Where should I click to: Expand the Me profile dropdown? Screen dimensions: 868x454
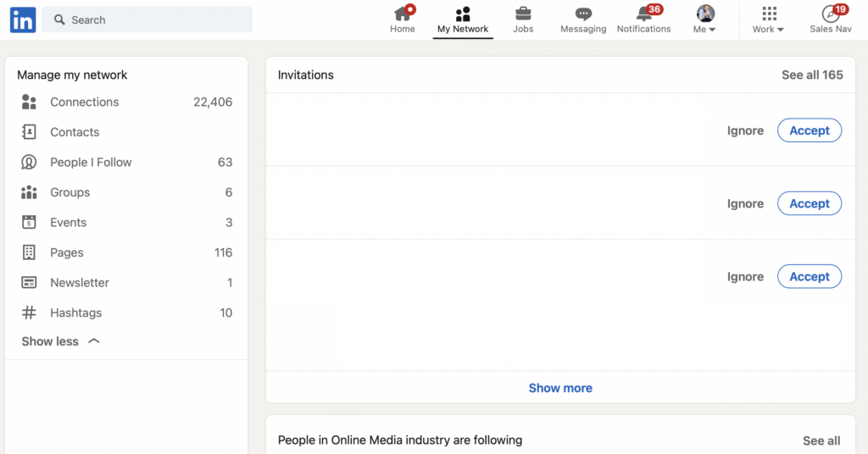(x=705, y=19)
